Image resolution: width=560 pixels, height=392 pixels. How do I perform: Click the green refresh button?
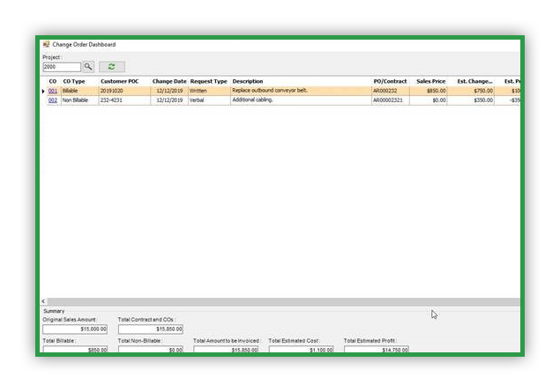click(112, 67)
